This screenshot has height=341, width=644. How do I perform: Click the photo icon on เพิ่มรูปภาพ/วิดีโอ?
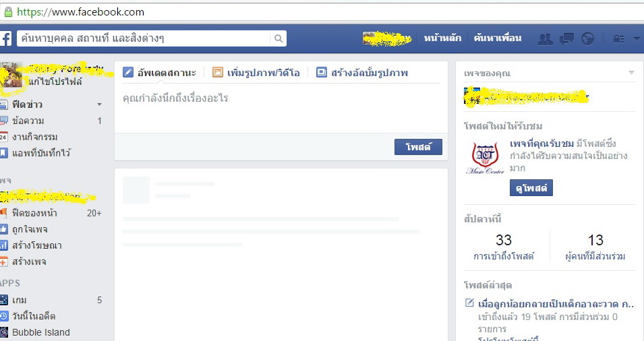point(217,73)
